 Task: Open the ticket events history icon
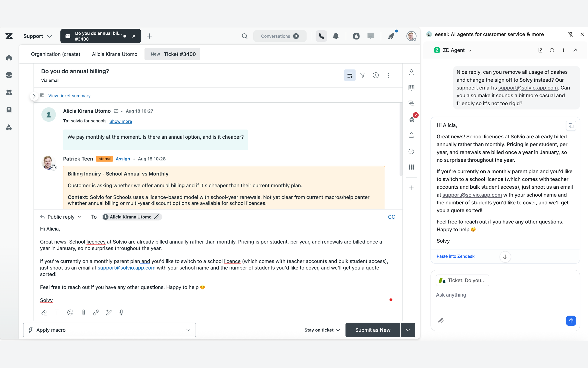coord(376,75)
